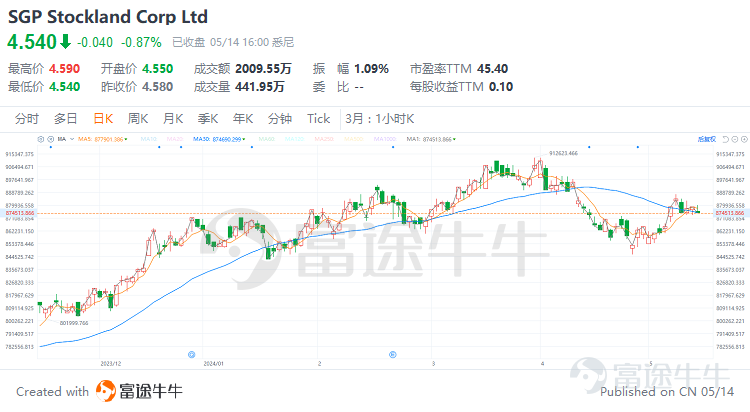Toggle the faded MA10 indicator
This screenshot has height=412, width=750.
[x=148, y=139]
